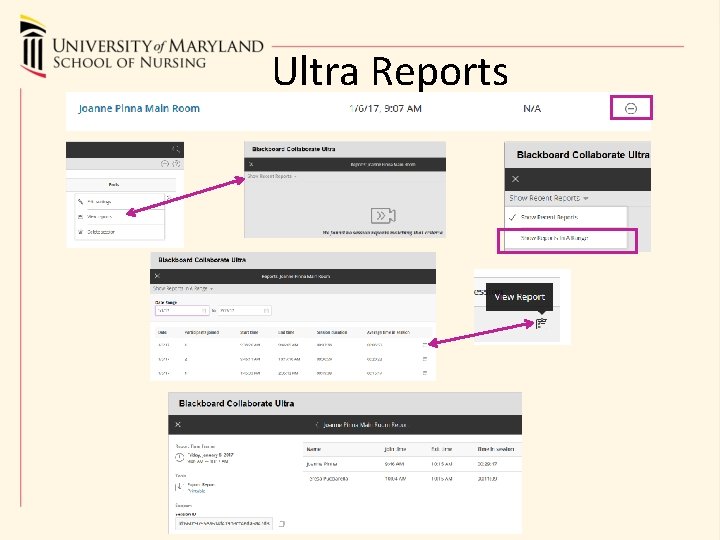Choose View reports from the session menu

tap(119, 217)
